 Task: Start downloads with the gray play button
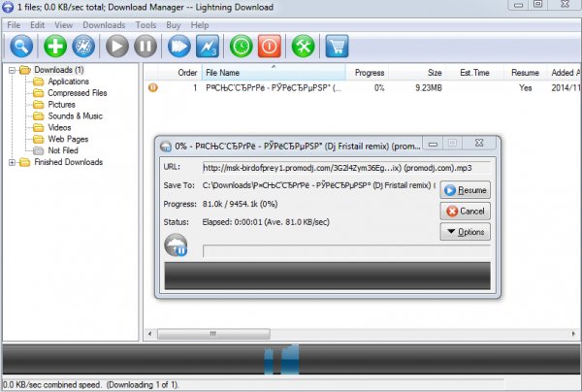click(x=117, y=47)
